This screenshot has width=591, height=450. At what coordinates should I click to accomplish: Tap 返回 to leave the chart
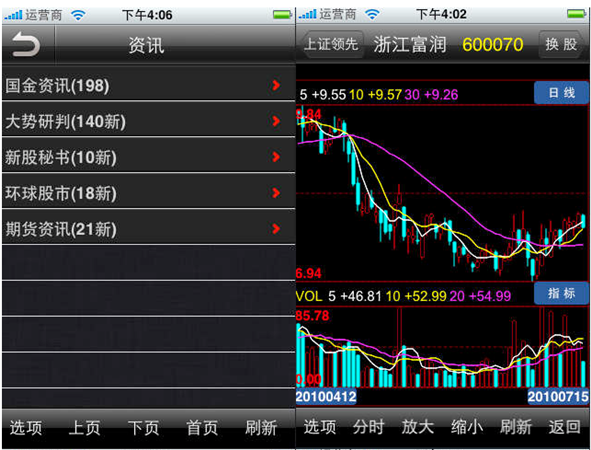(x=565, y=427)
